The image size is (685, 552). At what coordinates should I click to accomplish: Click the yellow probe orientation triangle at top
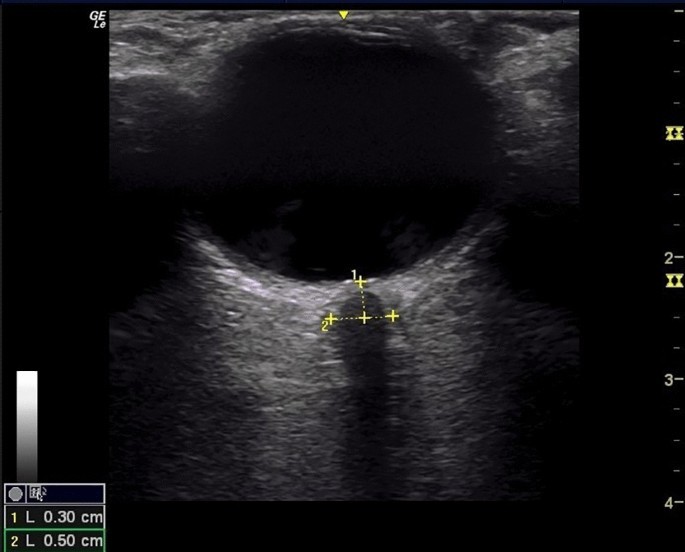point(343,15)
